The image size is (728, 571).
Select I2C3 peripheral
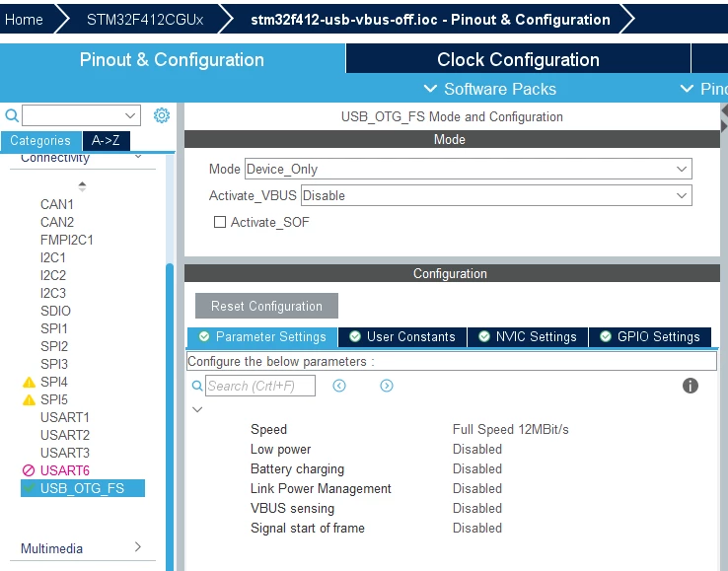[53, 294]
